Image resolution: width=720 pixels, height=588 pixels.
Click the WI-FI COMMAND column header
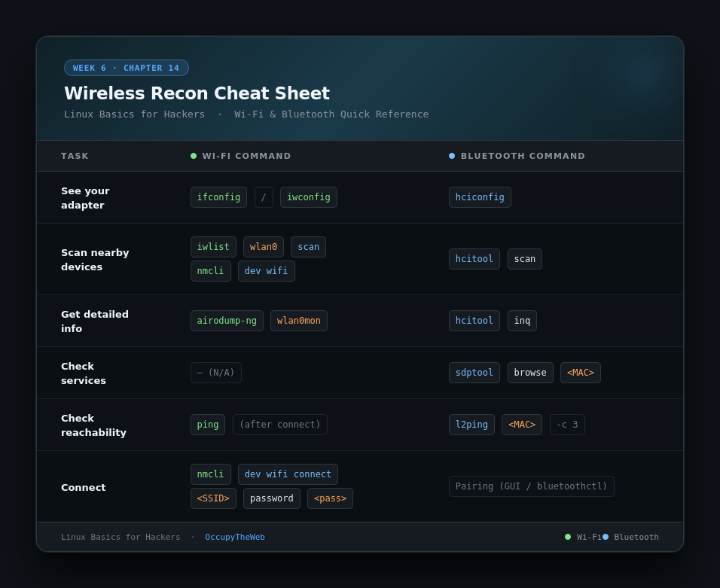[246, 156]
